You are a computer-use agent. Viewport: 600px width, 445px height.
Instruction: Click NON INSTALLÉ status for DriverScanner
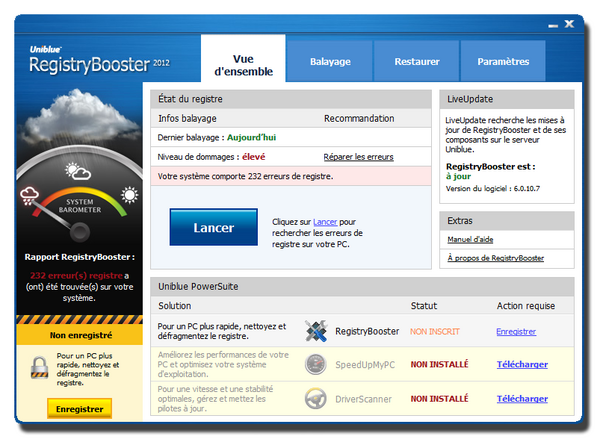click(439, 399)
